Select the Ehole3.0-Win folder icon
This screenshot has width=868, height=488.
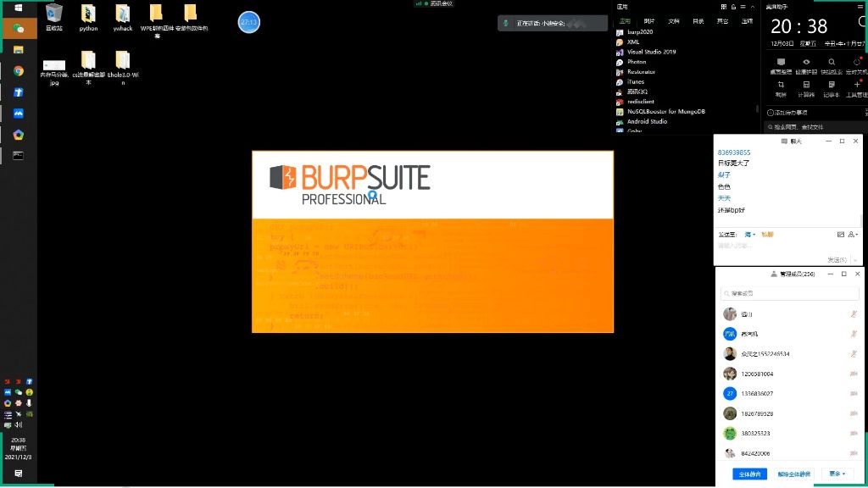123,68
